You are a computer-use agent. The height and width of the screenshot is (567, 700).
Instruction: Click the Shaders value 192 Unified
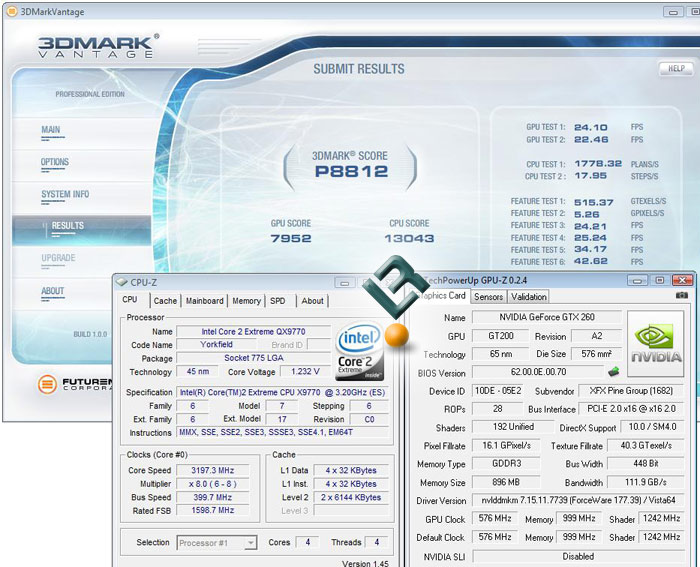[513, 427]
